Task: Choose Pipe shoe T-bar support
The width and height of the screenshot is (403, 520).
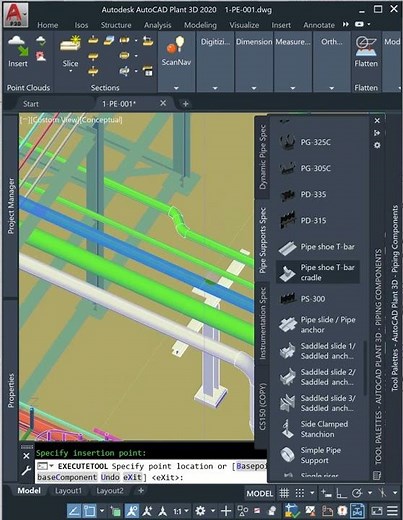Action: (318, 247)
